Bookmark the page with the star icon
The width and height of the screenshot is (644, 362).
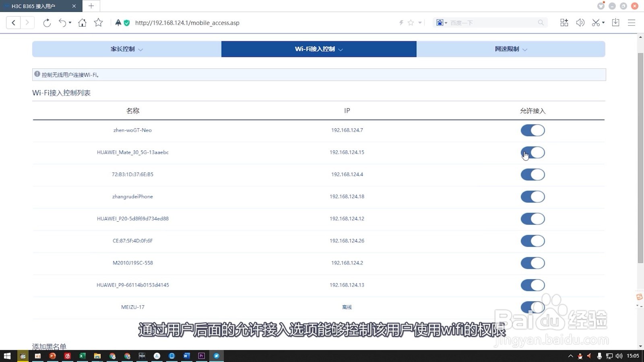tap(98, 23)
